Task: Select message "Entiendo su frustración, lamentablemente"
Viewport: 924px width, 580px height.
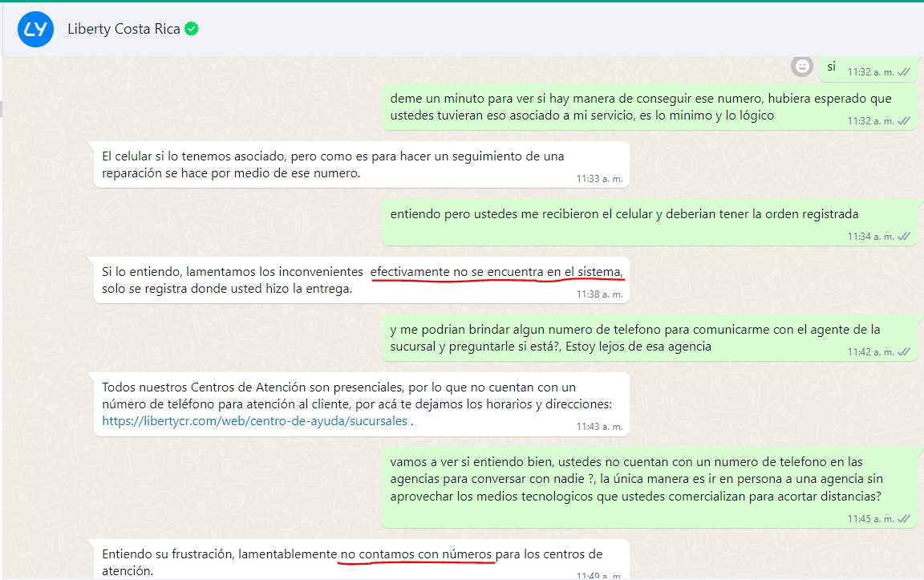Action: 361,560
